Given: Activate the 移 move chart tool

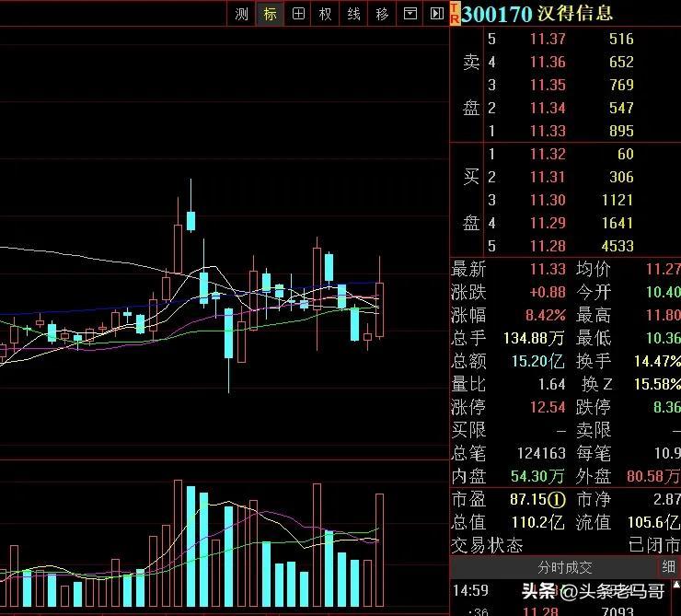Looking at the screenshot, I should [382, 14].
